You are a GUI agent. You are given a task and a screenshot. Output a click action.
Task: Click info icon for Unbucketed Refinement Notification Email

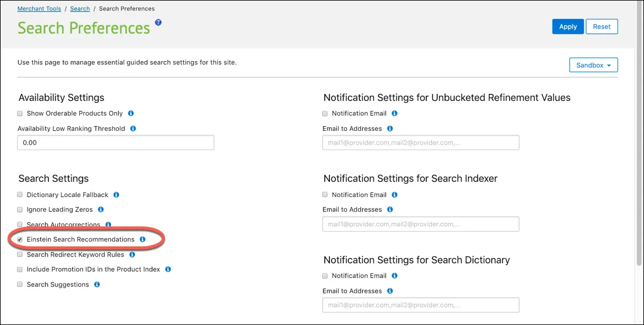click(395, 113)
